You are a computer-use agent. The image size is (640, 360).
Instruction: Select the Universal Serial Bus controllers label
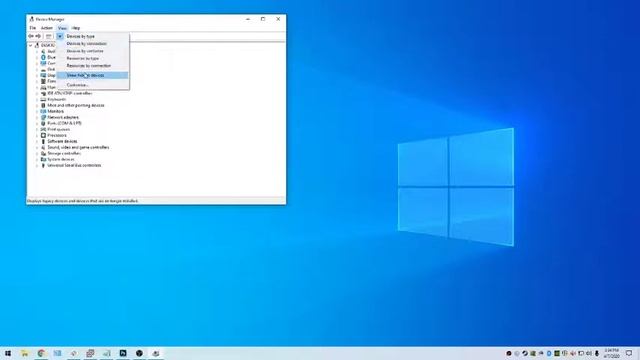click(x=74, y=165)
